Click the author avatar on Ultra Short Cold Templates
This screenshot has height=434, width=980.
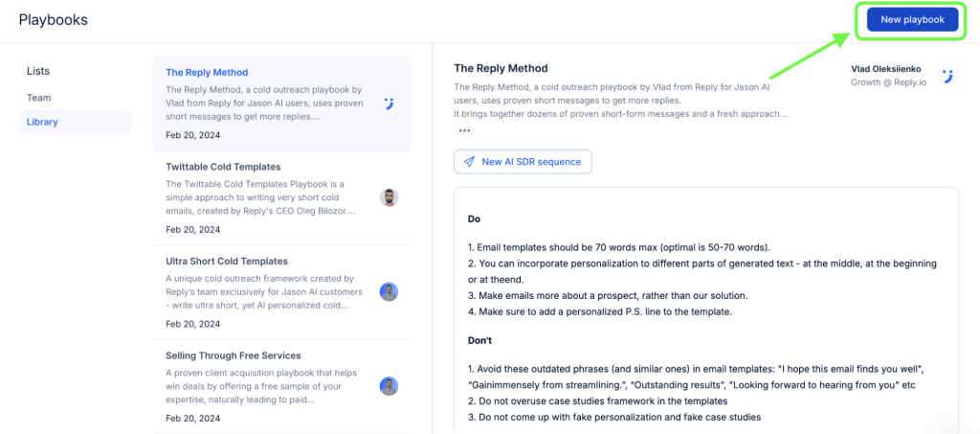coord(389,291)
